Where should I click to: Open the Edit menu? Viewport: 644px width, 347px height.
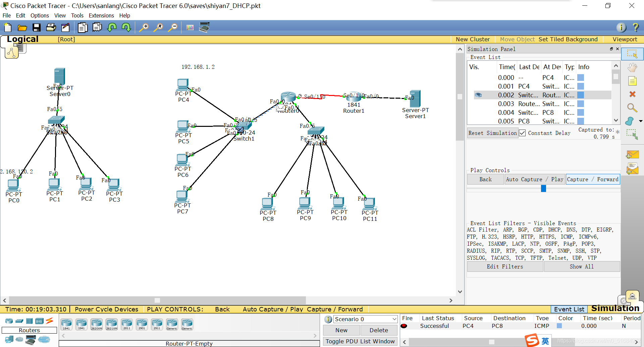(20, 15)
